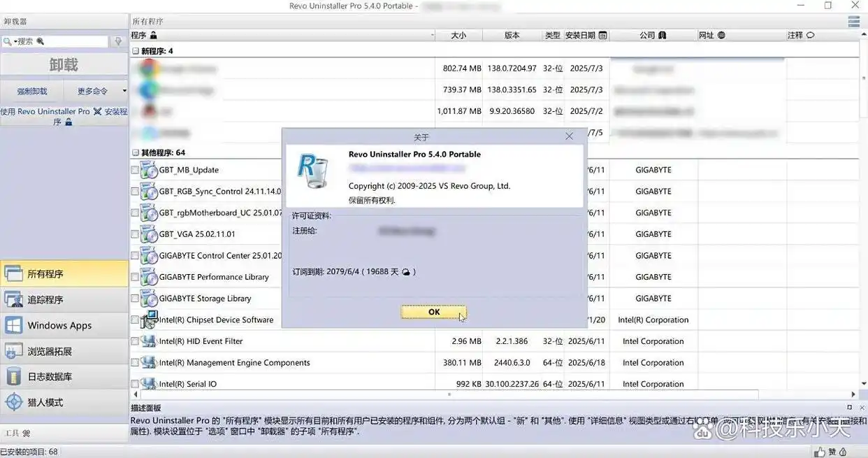Open the 日志数据库 module
Viewport: 868px width, 458px height.
coord(64,377)
